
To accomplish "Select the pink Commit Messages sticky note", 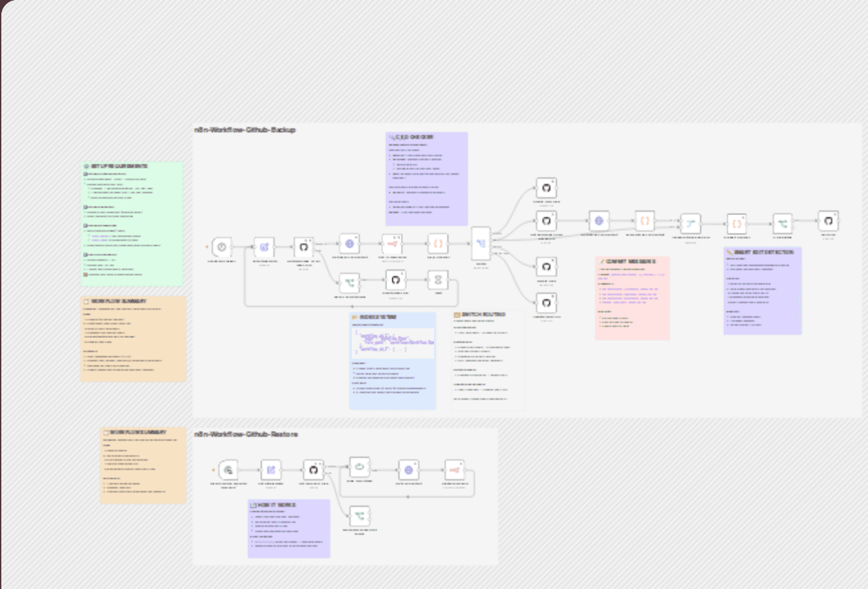I will tap(632, 298).
